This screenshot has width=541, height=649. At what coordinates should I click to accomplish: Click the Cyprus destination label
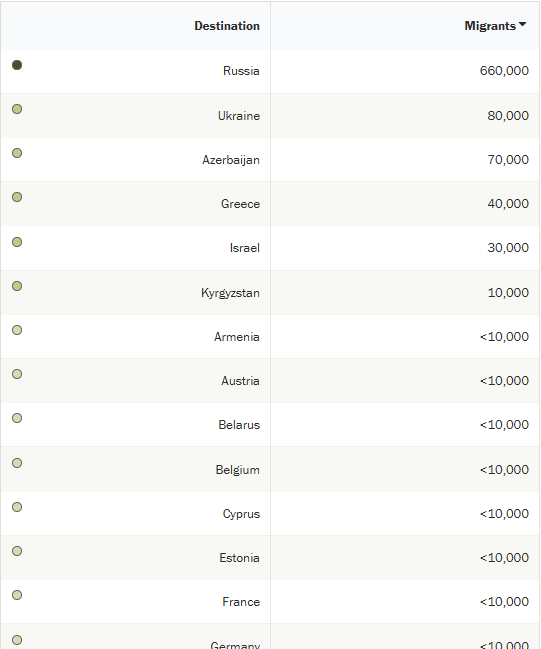[x=241, y=514]
